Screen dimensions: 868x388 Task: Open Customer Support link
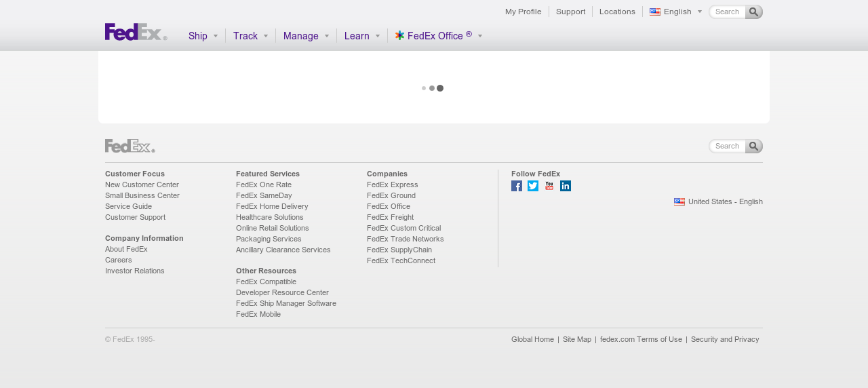pyautogui.click(x=136, y=217)
